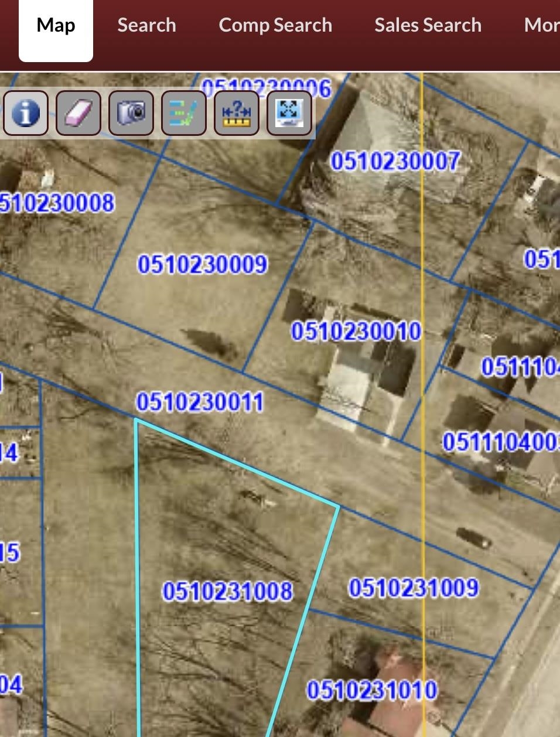Image resolution: width=560 pixels, height=737 pixels.
Task: Switch to the Map tab
Action: [x=56, y=26]
